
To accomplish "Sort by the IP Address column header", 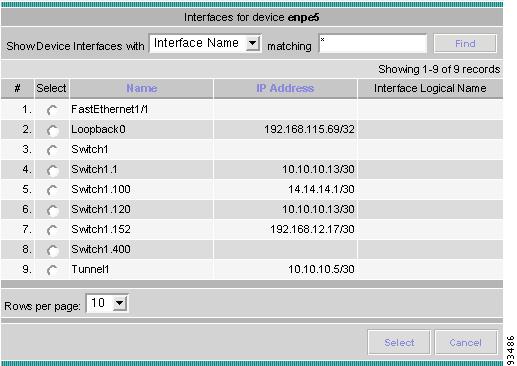I will pyautogui.click(x=285, y=88).
